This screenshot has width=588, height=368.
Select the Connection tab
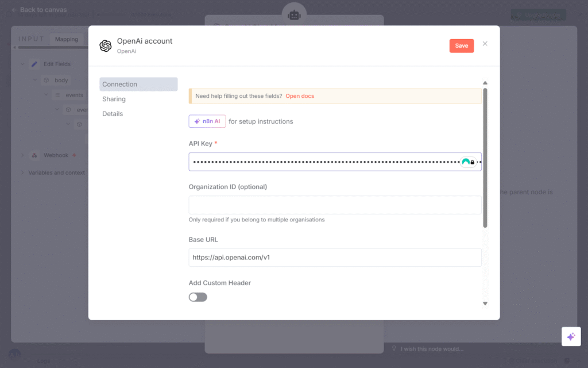(119, 84)
